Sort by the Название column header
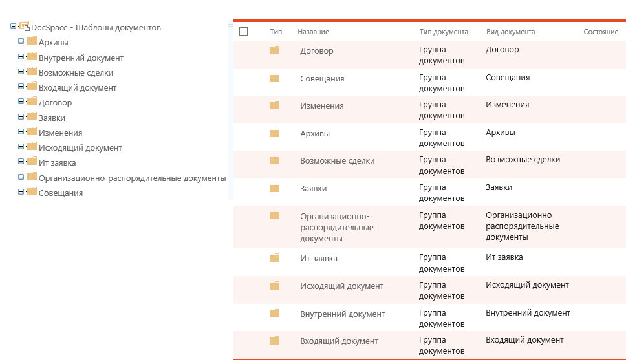Image resolution: width=626 pixels, height=364 pixels. pyautogui.click(x=314, y=32)
